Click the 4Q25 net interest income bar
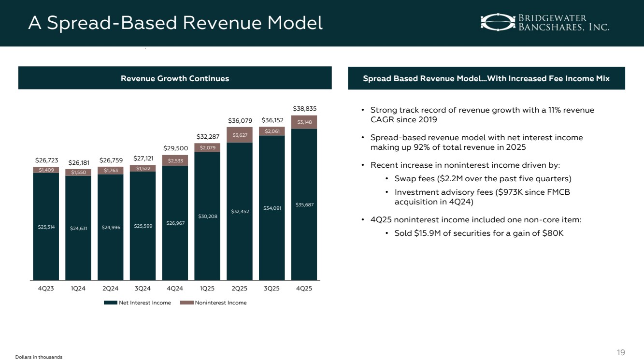644x362 pixels. (x=304, y=204)
